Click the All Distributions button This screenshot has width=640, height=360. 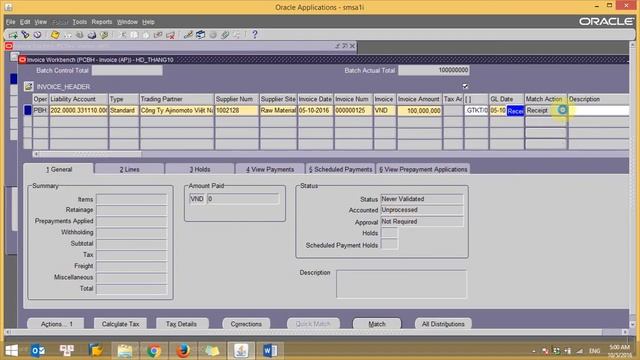click(443, 324)
